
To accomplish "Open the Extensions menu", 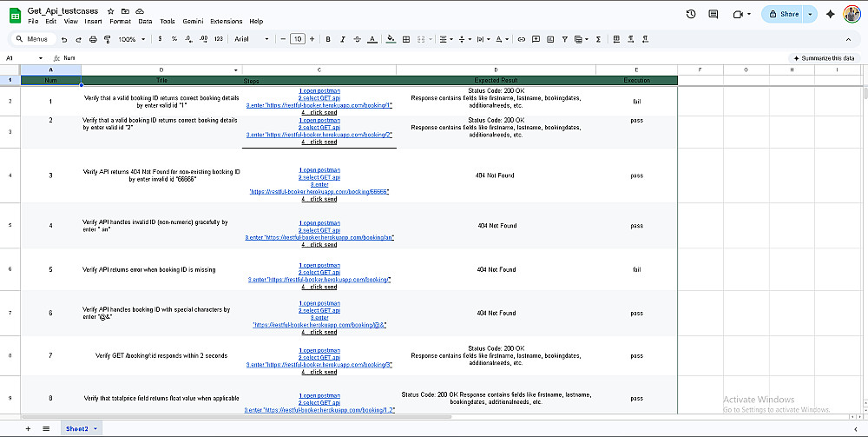I will click(227, 21).
